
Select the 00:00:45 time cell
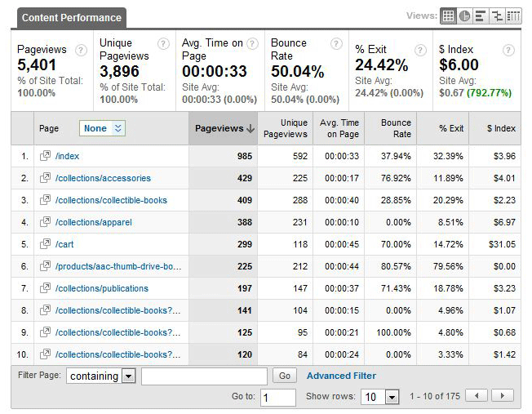(342, 244)
